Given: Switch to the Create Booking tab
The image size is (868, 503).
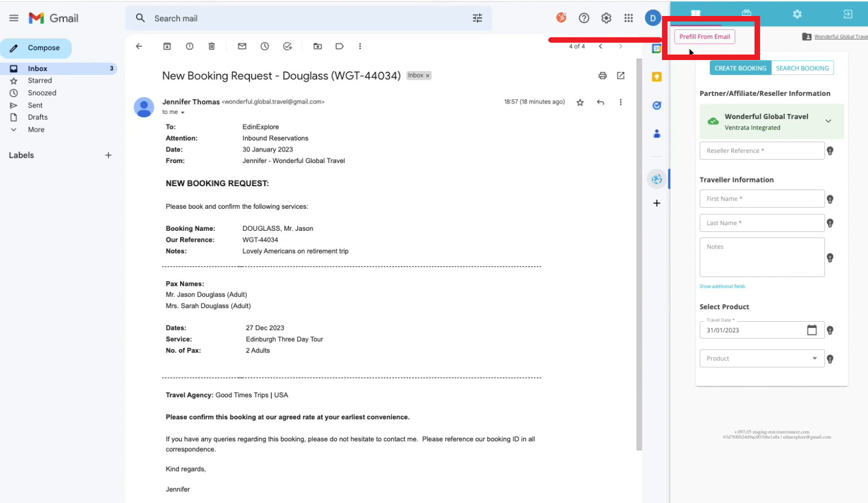Looking at the screenshot, I should [x=740, y=68].
